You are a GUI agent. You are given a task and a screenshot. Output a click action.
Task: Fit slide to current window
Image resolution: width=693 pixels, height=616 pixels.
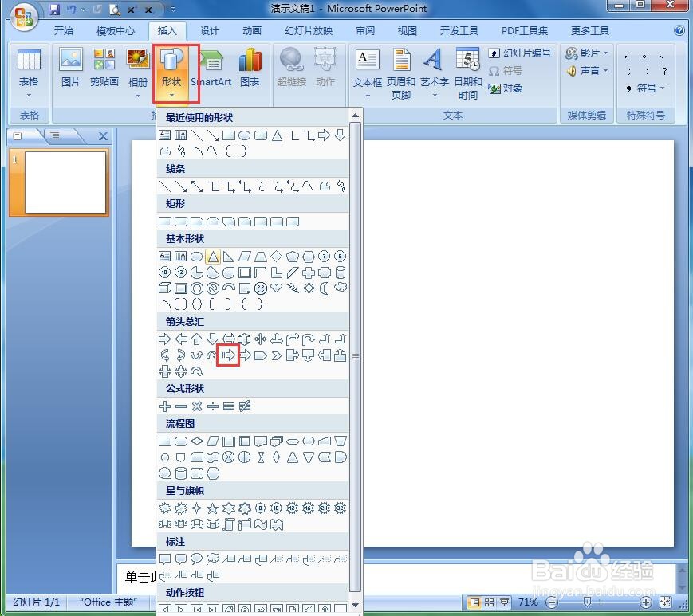(665, 602)
